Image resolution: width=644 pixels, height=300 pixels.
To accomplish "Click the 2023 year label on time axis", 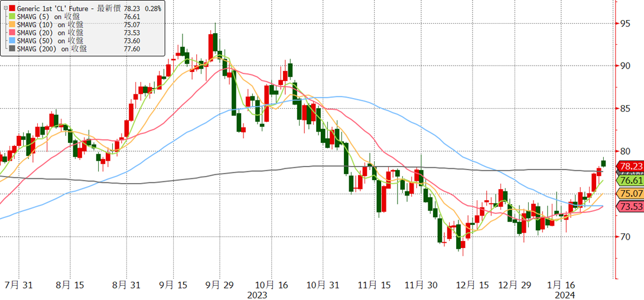I will 257,295.
